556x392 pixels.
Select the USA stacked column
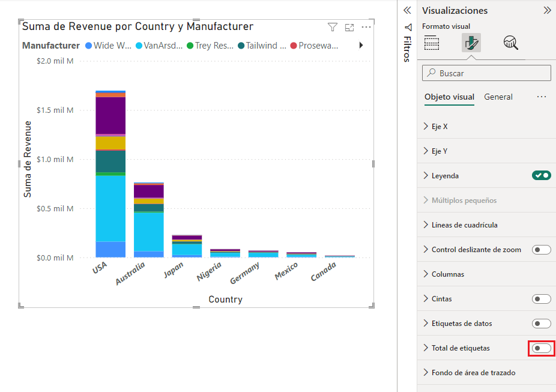pos(110,174)
